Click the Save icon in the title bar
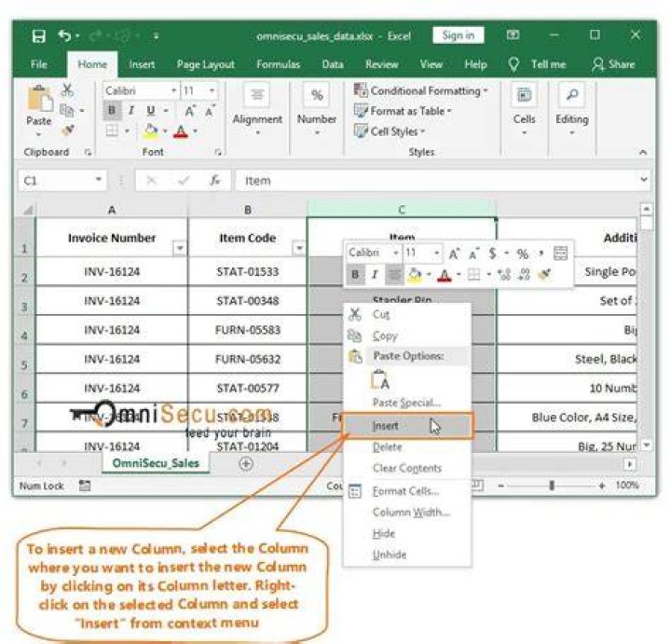The height and width of the screenshot is (644, 671). tap(39, 36)
